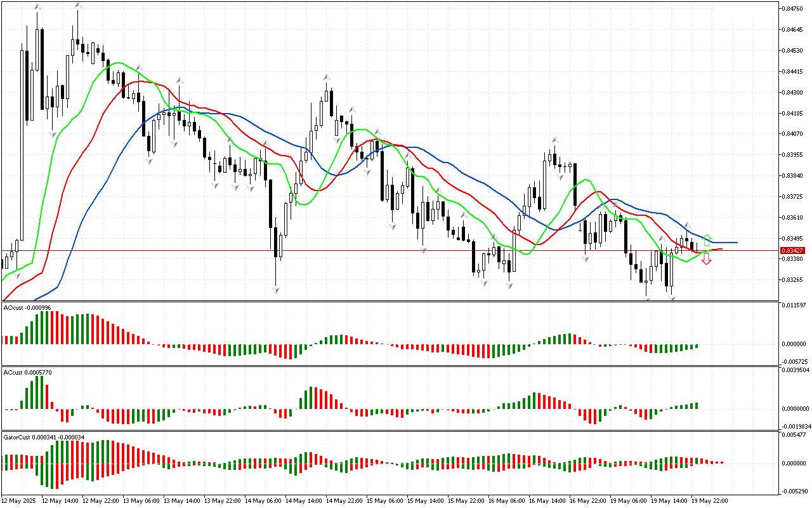Click the 0.84760 price scale label
Viewport: 812px width, 508px height.
click(x=793, y=8)
